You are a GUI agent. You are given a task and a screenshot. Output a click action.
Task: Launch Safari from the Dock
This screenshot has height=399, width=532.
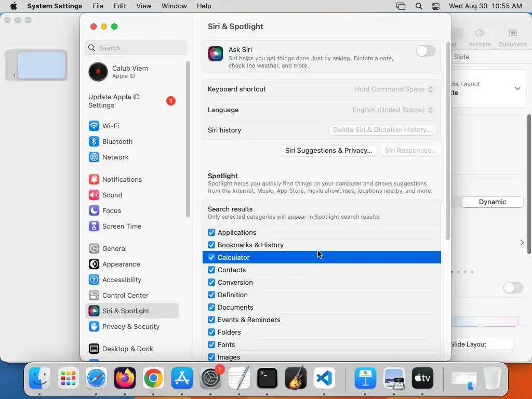[96, 378]
